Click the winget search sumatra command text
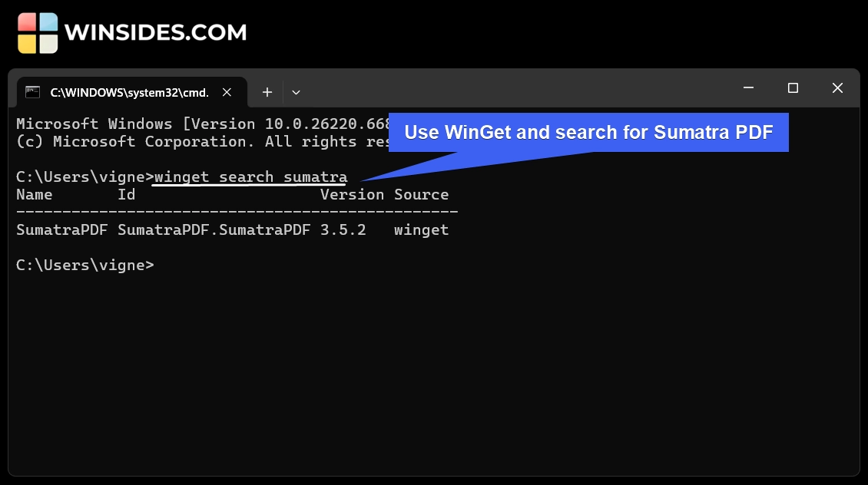This screenshot has width=868, height=485. [x=249, y=177]
